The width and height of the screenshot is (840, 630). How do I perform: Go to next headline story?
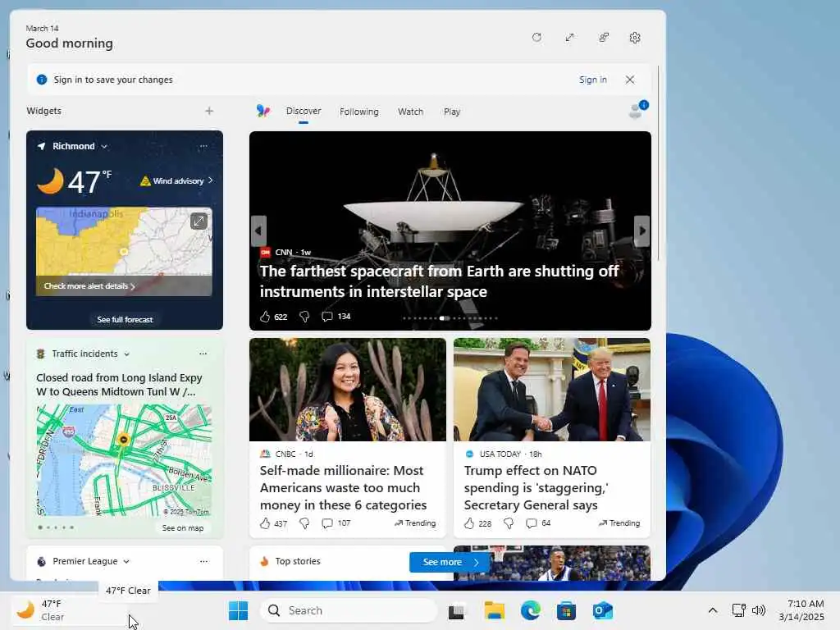tap(641, 231)
